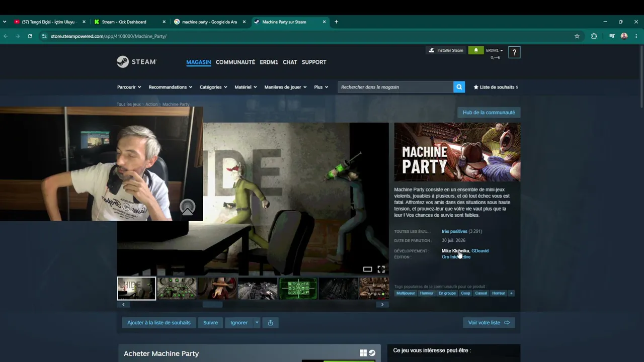Click Voir votre liste button
Screen dimensions: 644x362
pos(489,323)
